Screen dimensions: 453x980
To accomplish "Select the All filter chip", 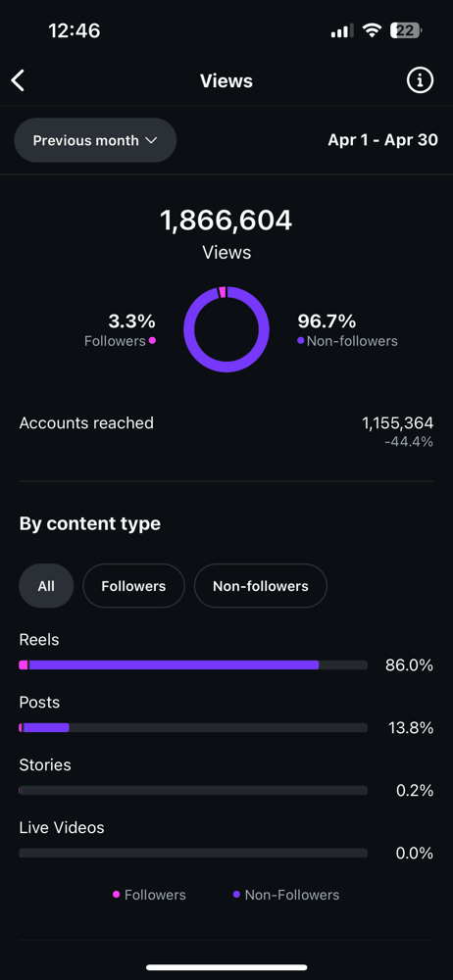I will pyautogui.click(x=46, y=586).
